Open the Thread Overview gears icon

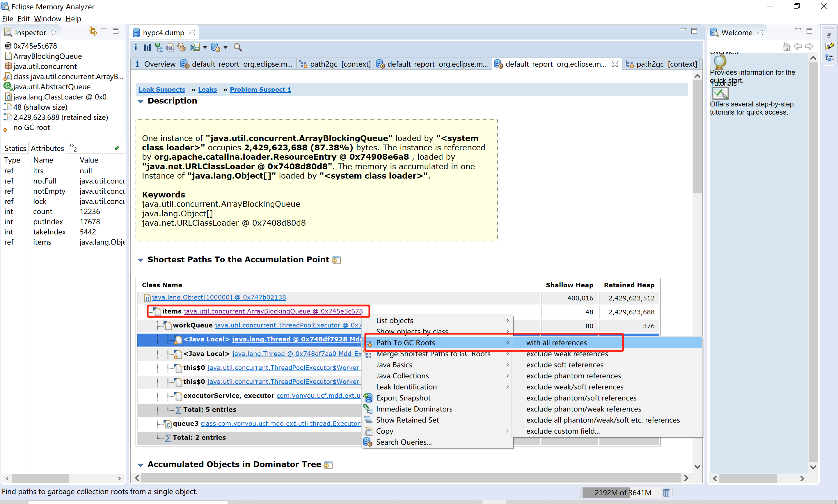[x=182, y=47]
